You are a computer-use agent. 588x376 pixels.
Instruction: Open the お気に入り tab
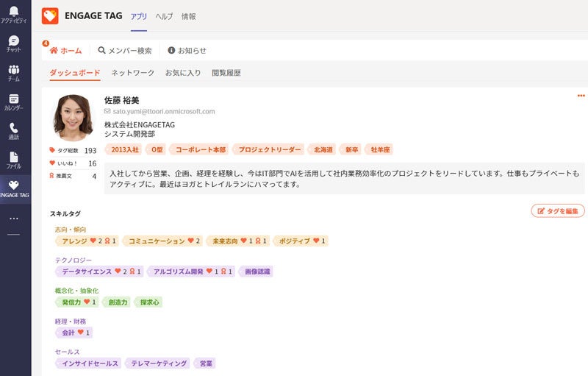point(183,73)
